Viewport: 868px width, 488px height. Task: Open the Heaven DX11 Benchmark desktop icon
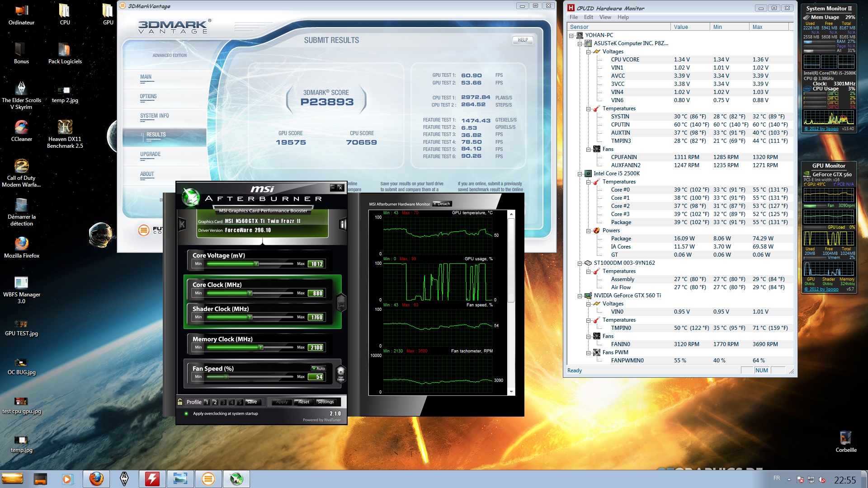click(x=65, y=128)
